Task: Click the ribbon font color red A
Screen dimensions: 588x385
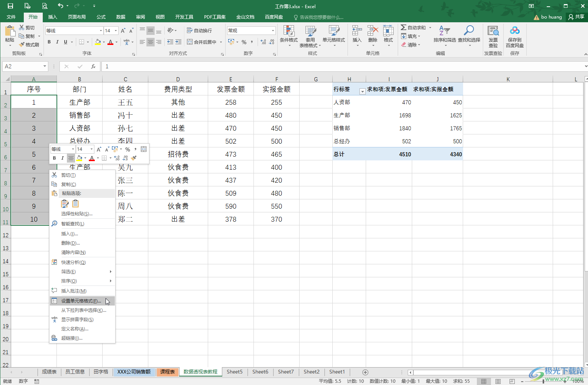Action: tap(110, 42)
